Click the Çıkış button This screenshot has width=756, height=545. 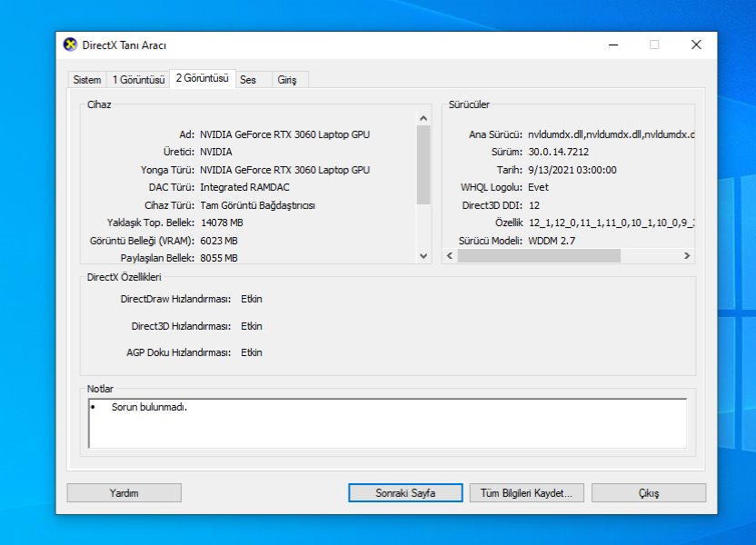[649, 493]
